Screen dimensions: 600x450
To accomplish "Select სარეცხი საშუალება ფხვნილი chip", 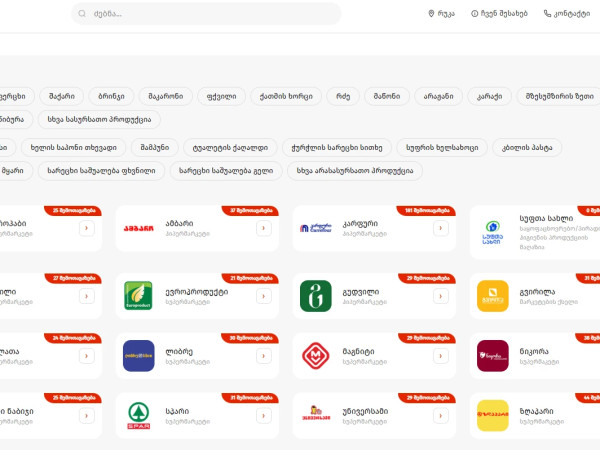I will 101,170.
